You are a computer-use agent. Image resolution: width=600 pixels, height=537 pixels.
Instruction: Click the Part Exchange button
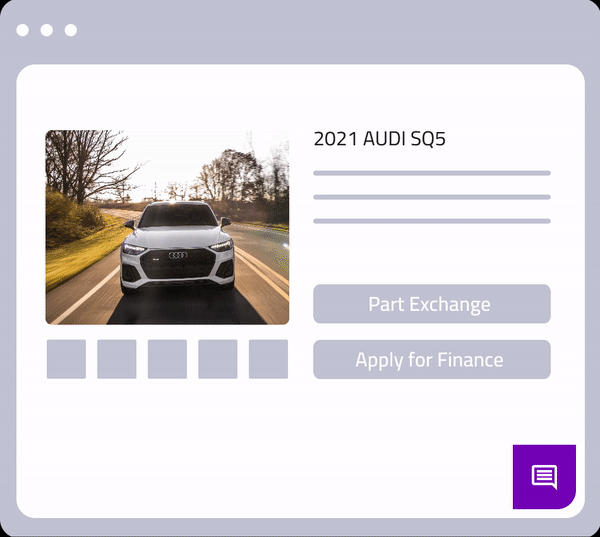[432, 304]
